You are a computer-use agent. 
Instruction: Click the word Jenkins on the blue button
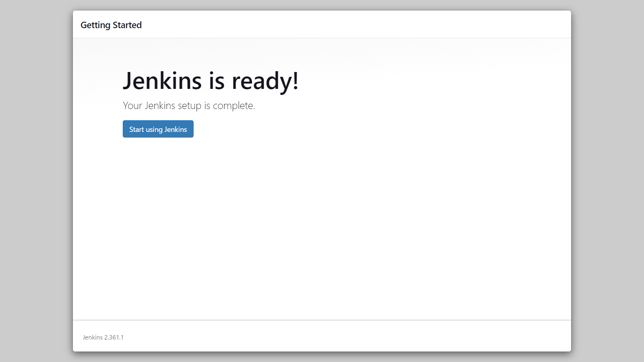click(x=175, y=129)
